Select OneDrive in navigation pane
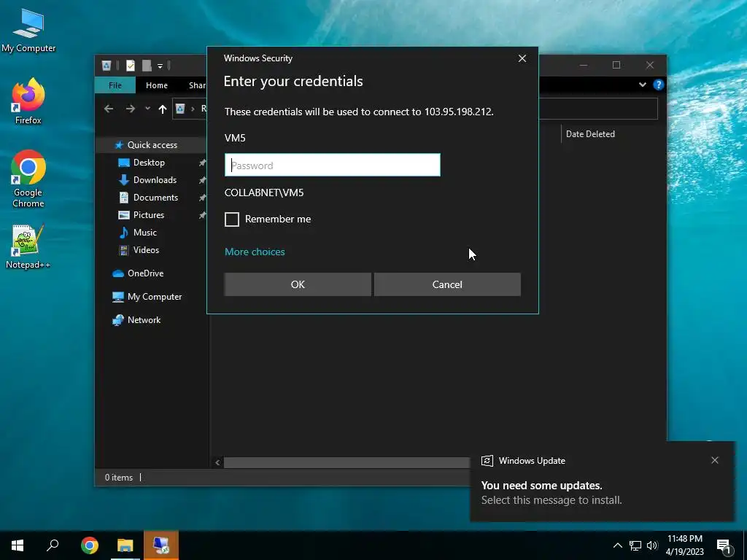 138,273
